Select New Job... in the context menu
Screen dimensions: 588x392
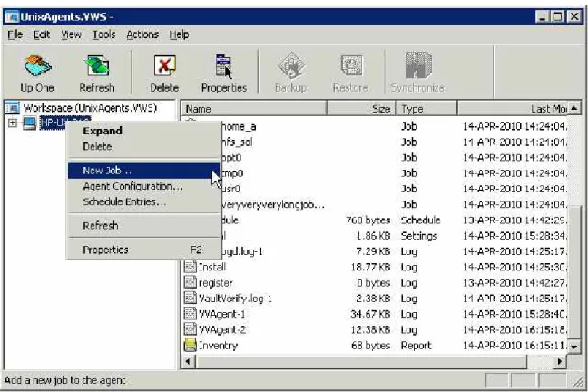[143, 171]
